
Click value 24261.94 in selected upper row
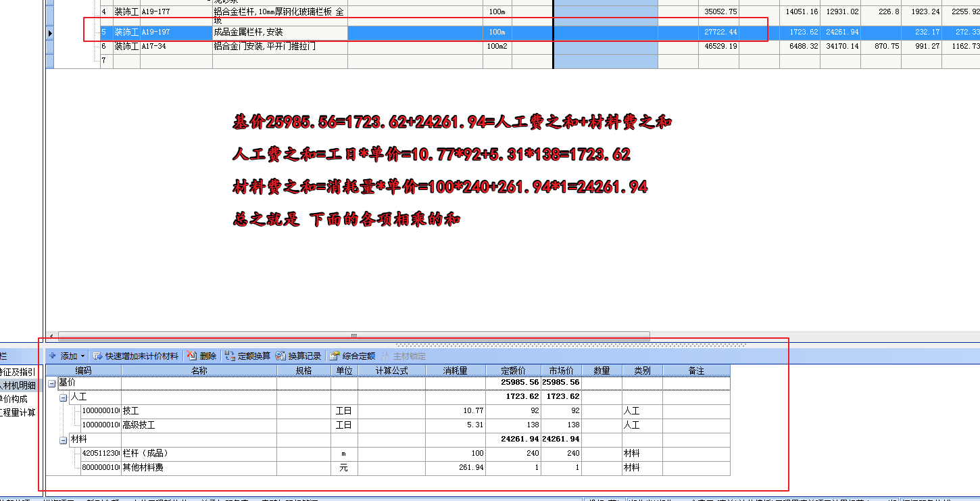(842, 32)
